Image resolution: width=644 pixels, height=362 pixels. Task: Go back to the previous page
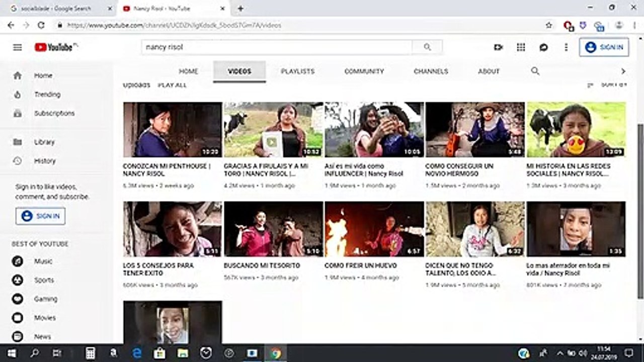pyautogui.click(x=11, y=25)
